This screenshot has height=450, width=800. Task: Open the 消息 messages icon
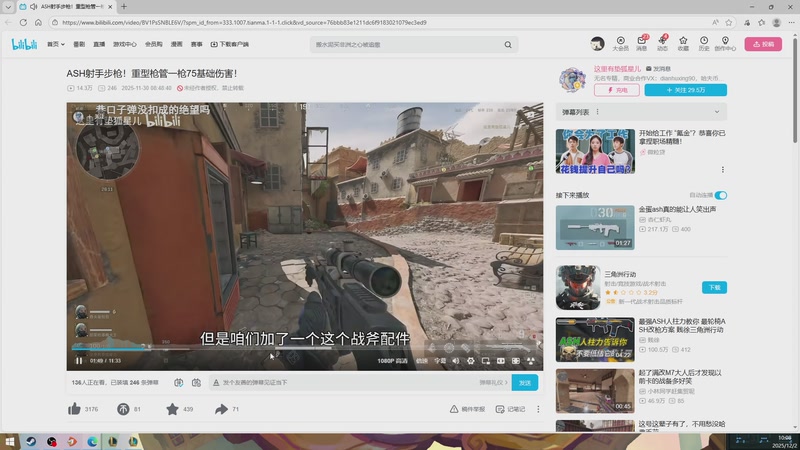pos(641,43)
